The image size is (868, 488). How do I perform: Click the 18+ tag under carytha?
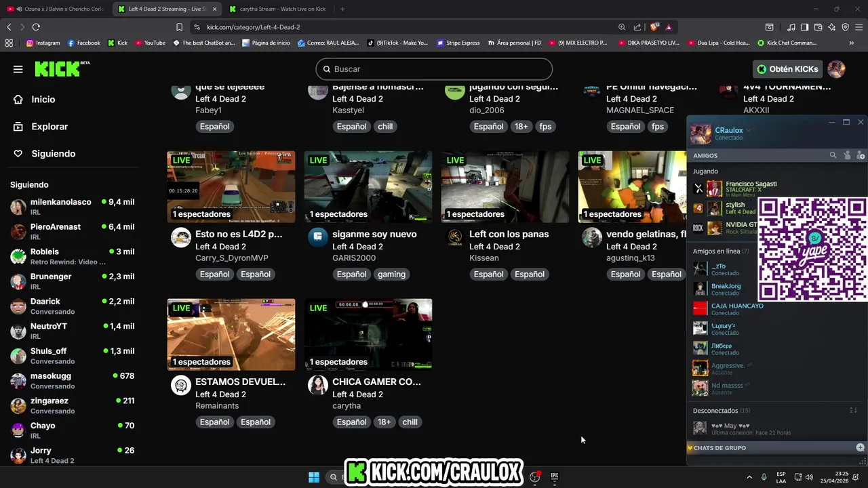tap(384, 422)
